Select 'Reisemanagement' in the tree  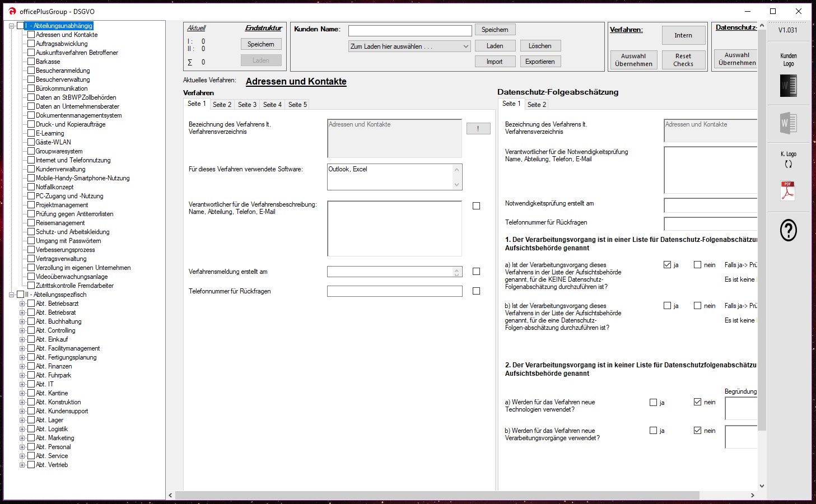60,223
